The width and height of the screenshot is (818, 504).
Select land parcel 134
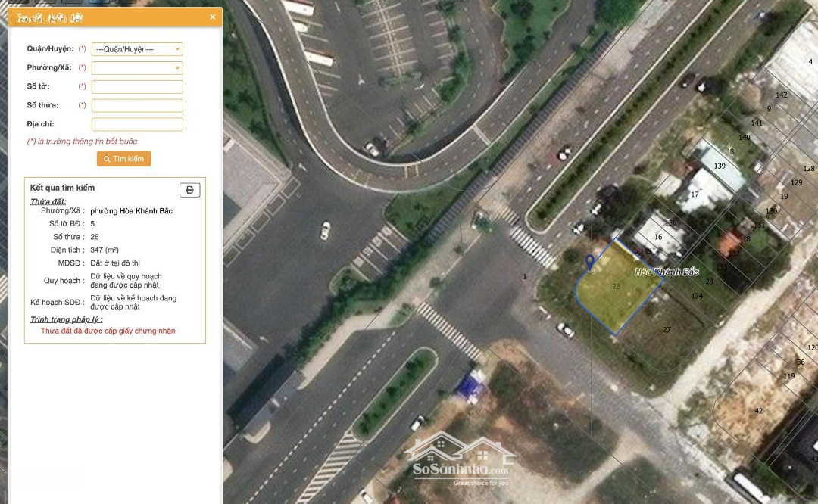pyautogui.click(x=697, y=296)
